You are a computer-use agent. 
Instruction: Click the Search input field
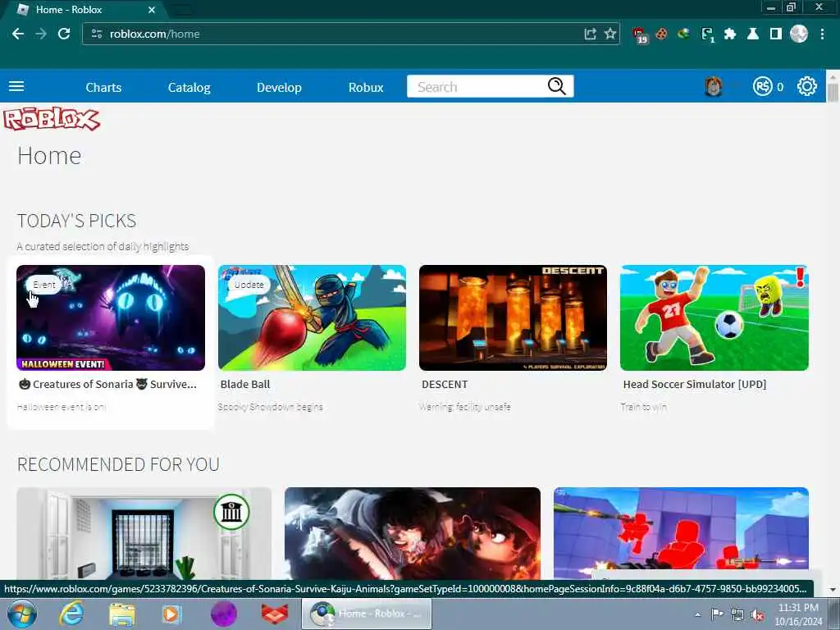click(x=477, y=86)
